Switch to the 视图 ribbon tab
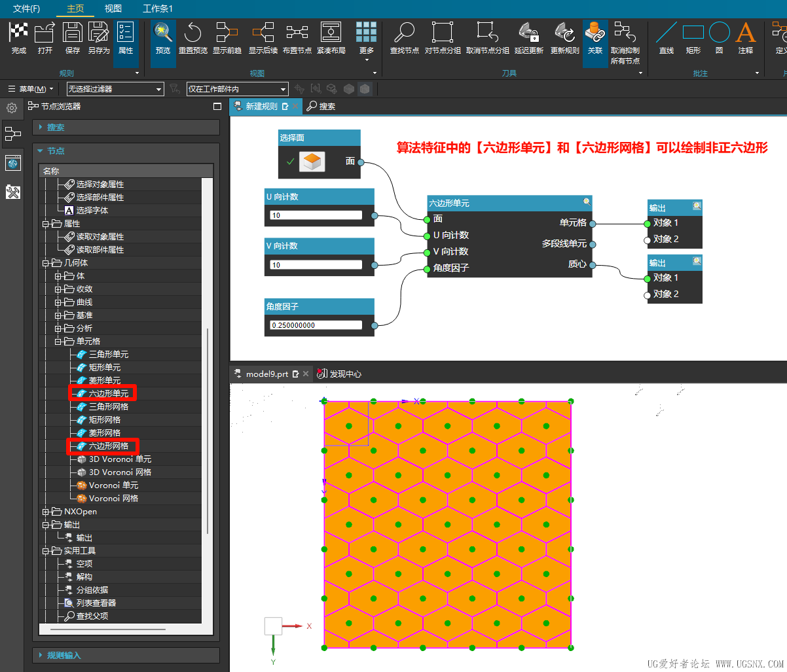 113,9
